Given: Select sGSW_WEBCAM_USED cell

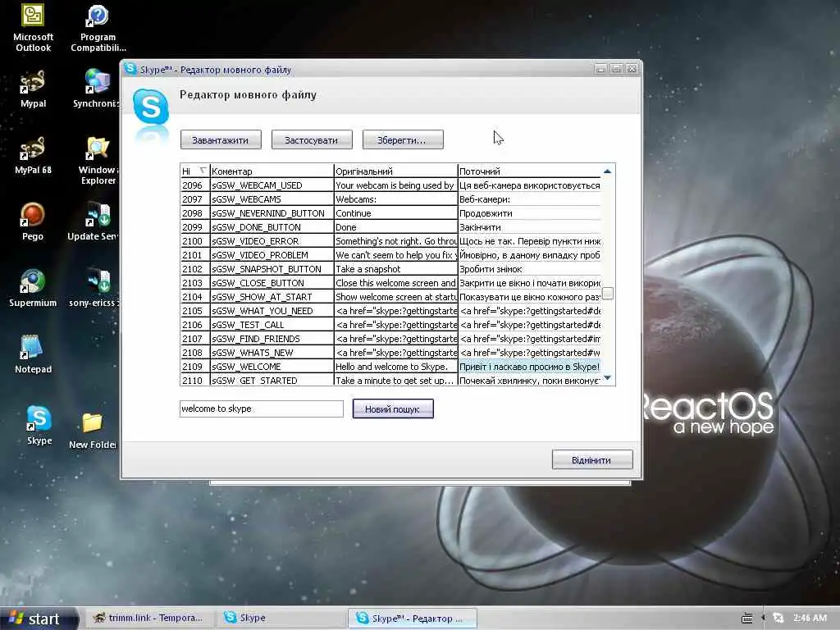Looking at the screenshot, I should tap(272, 185).
